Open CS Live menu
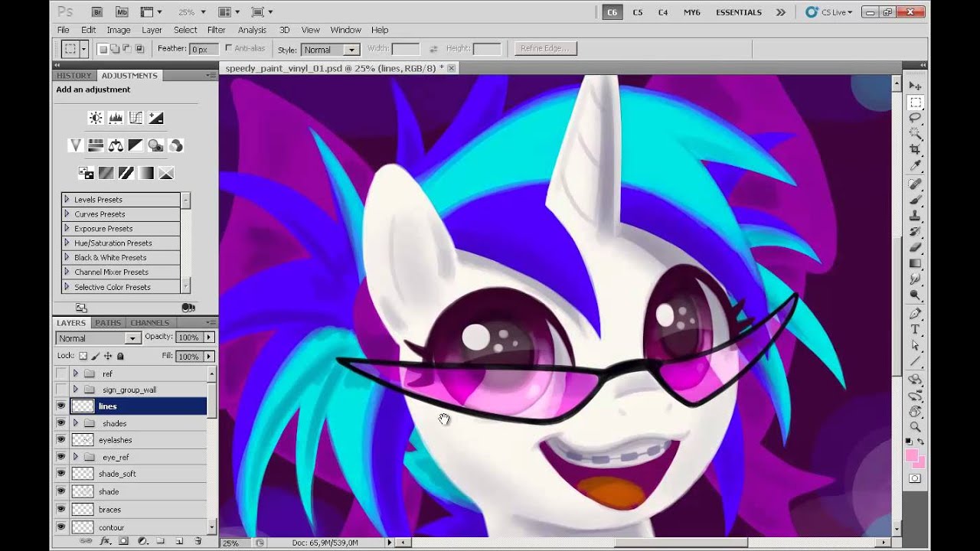Image resolution: width=980 pixels, height=551 pixels. 830,12
